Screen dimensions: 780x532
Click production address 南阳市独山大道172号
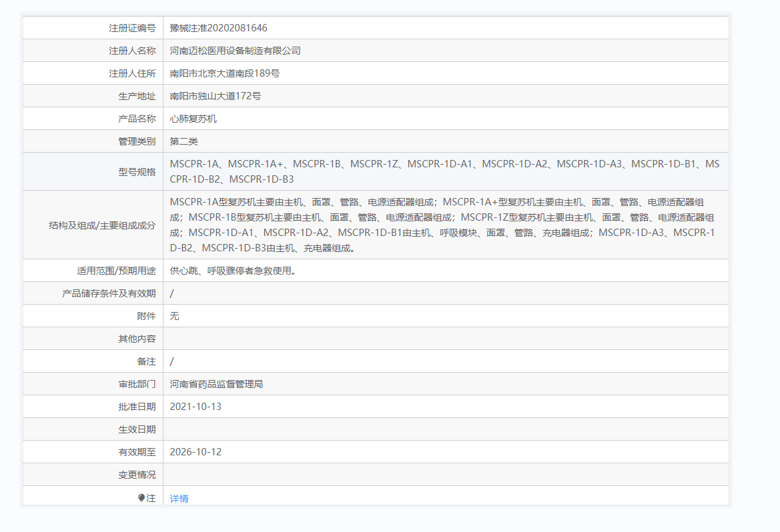pyautogui.click(x=215, y=96)
